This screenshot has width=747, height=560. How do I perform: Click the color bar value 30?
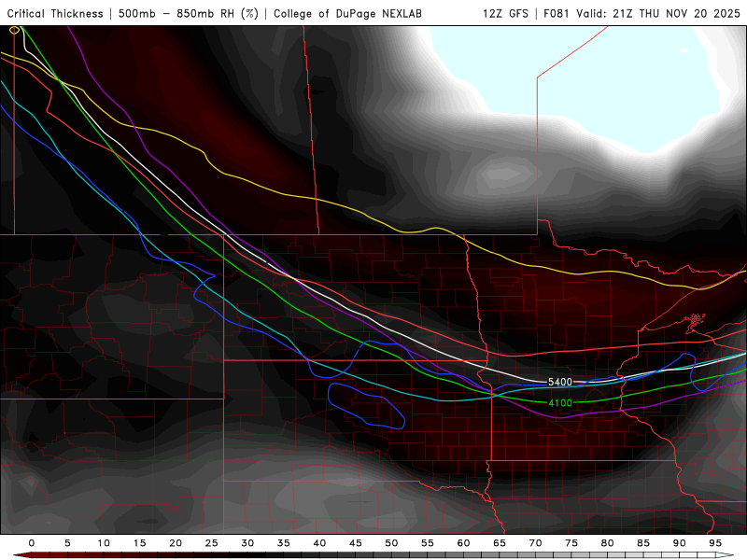coord(247,543)
